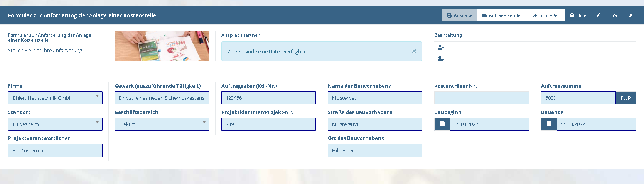The height and width of the screenshot is (184, 644).
Task: Select the Ausgabe button
Action: pyautogui.click(x=460, y=15)
